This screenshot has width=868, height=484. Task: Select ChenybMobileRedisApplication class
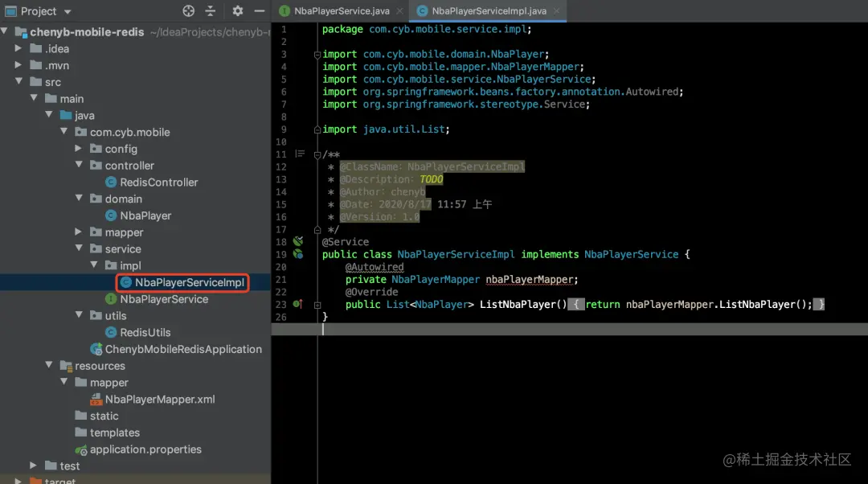[183, 349]
